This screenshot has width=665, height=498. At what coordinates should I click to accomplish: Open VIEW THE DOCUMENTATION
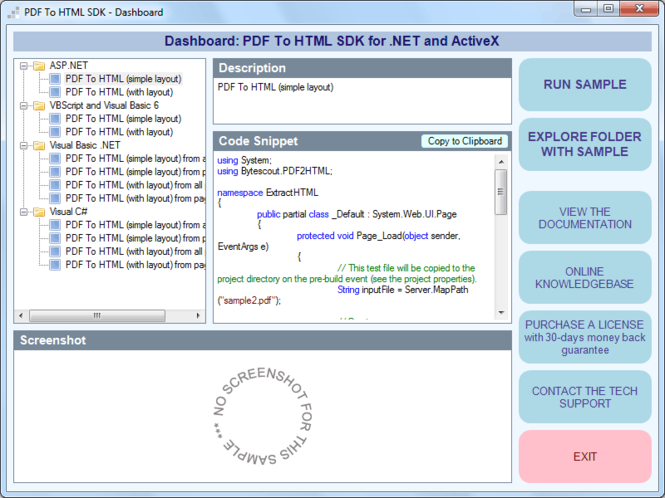[x=585, y=218]
